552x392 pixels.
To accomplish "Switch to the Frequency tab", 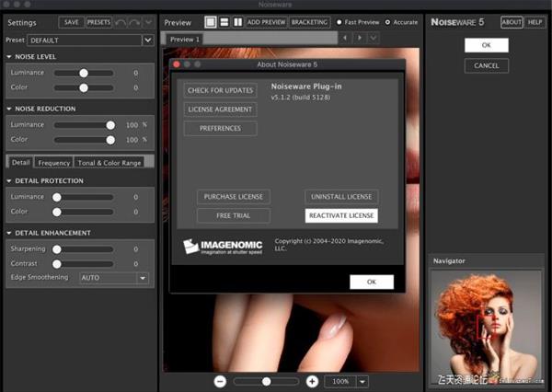I will pos(53,162).
